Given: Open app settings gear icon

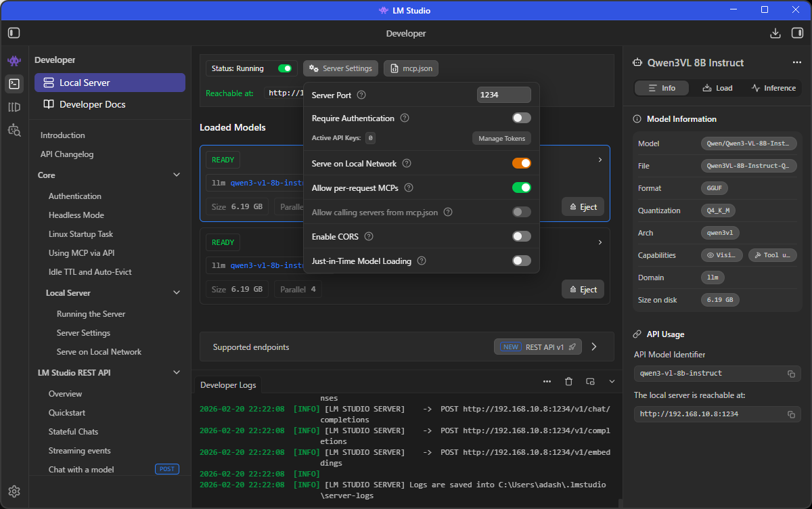Looking at the screenshot, I should pos(14,491).
